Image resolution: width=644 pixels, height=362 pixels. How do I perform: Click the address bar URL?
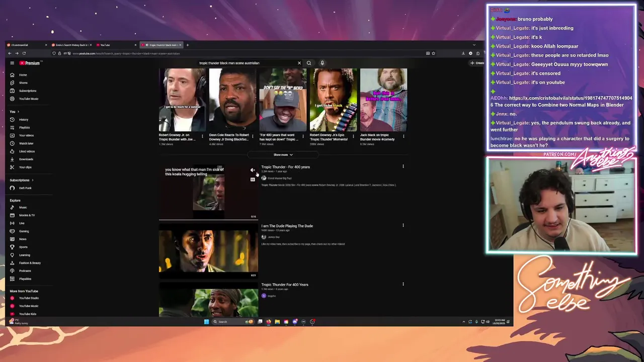click(x=126, y=53)
